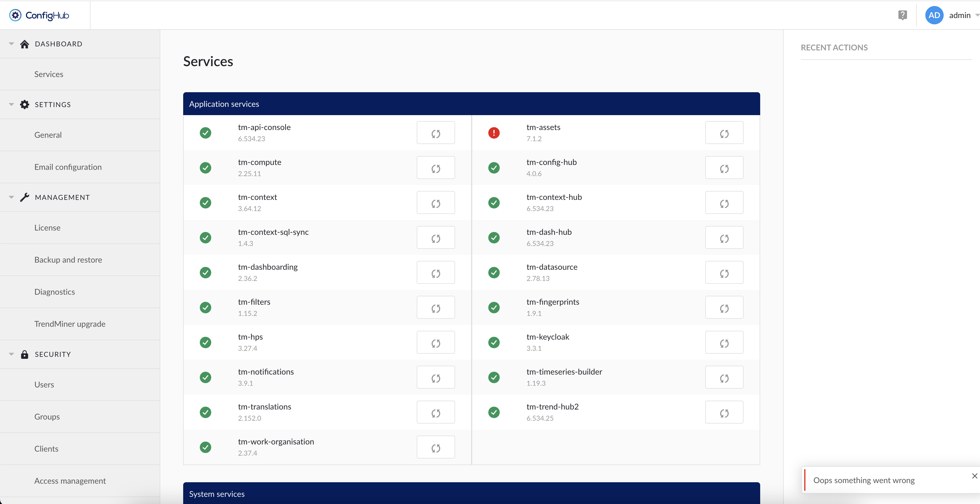Restart the tm-notifications service

click(436, 378)
